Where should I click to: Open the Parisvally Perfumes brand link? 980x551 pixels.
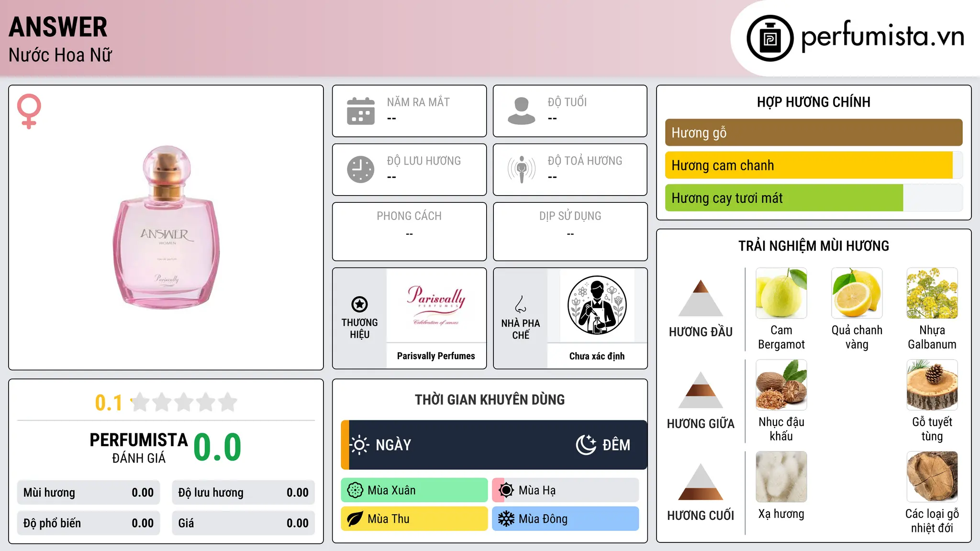click(436, 356)
